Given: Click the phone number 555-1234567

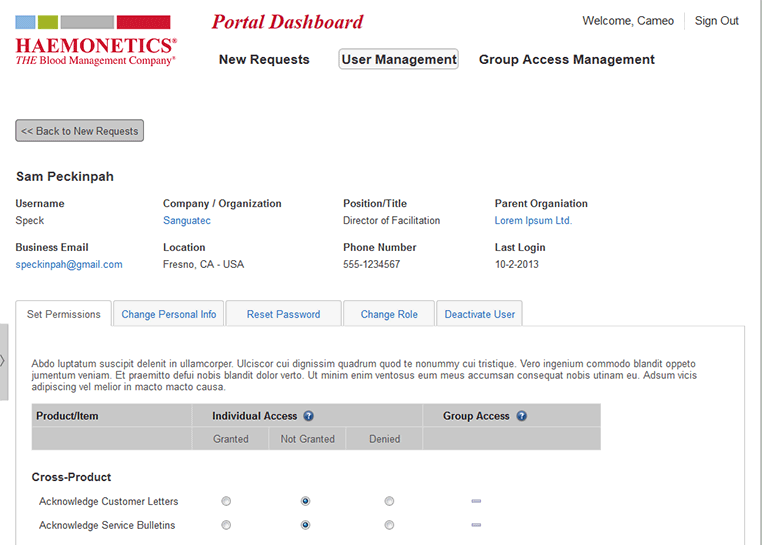Looking at the screenshot, I should pyautogui.click(x=372, y=264).
